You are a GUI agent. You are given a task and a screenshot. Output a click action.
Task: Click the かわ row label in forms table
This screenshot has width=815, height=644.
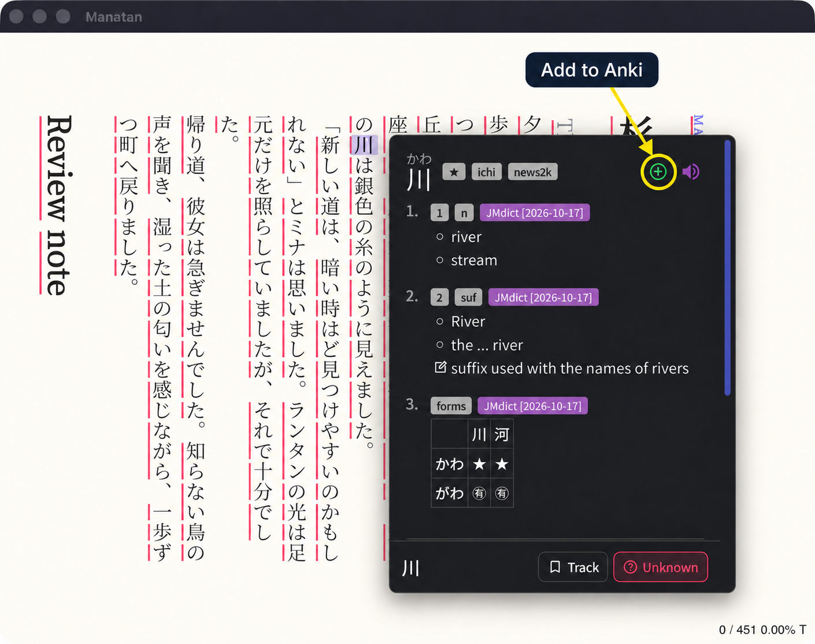click(x=450, y=464)
